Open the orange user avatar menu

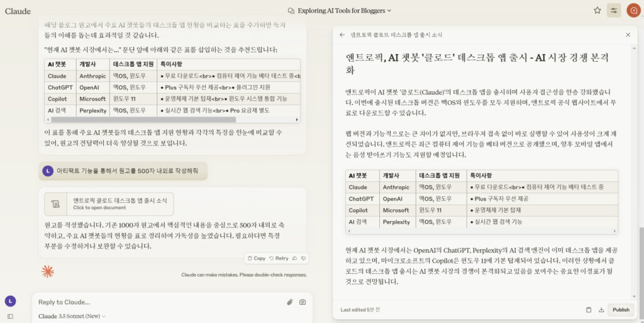pos(633,11)
